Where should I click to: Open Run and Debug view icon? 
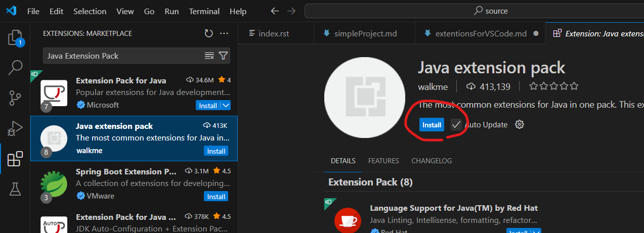coord(15,128)
